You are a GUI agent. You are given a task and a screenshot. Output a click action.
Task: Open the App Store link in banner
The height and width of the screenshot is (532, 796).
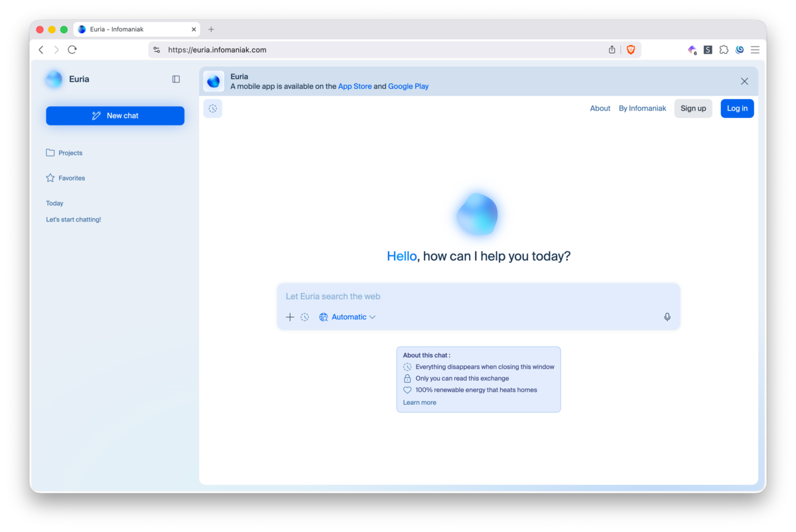pos(355,86)
